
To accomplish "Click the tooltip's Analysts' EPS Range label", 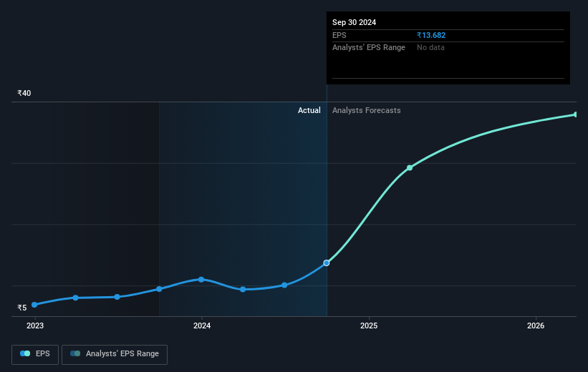I will point(369,48).
